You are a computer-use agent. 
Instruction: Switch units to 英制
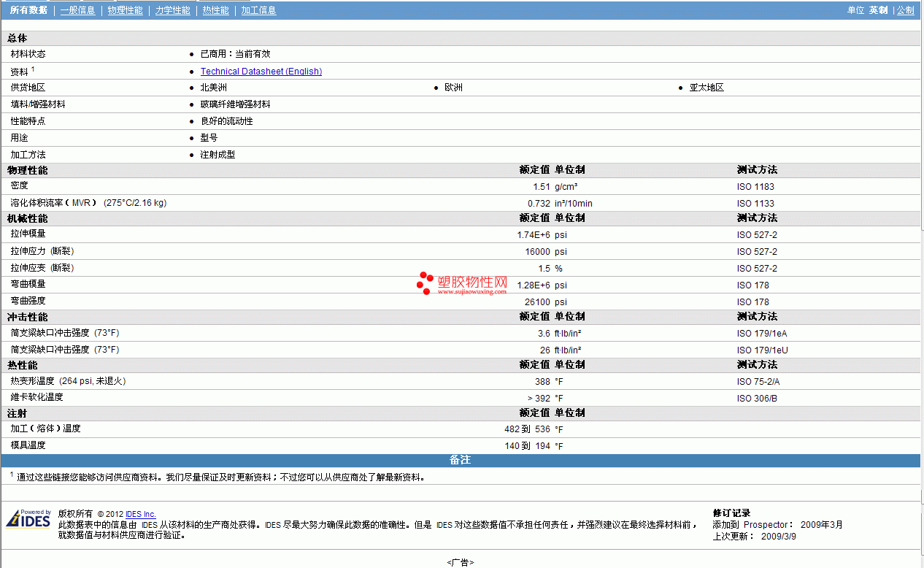click(878, 10)
